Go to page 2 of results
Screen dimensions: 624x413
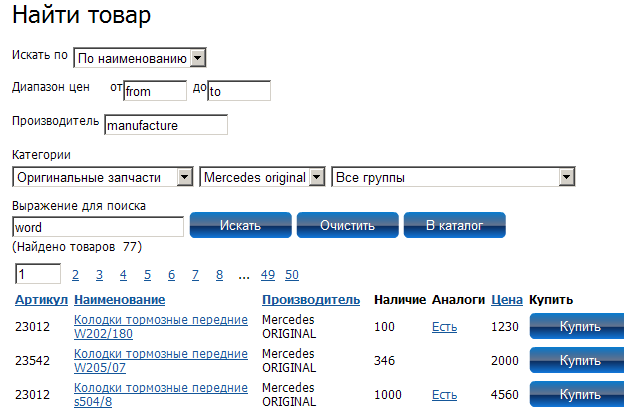coord(75,275)
